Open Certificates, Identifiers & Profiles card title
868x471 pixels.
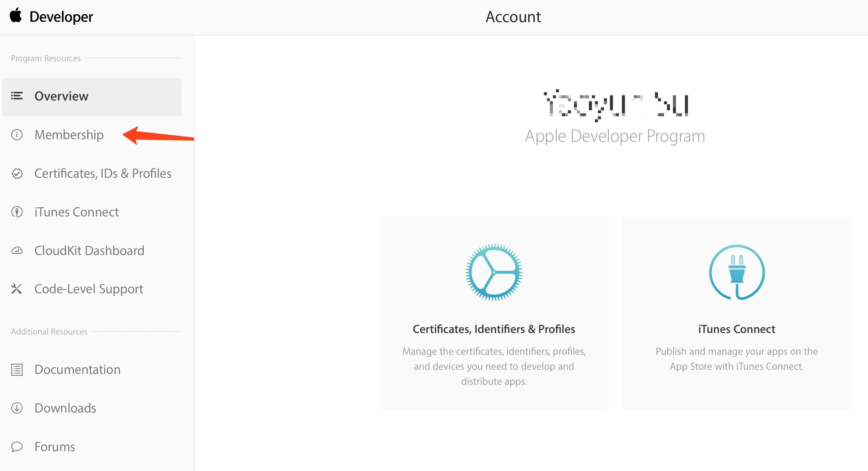(494, 329)
